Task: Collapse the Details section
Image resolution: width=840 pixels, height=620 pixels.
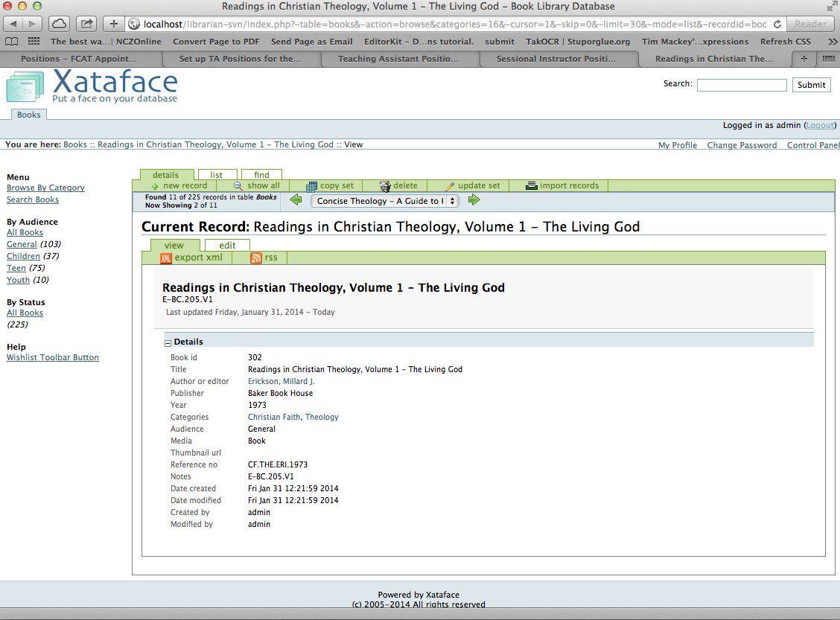Action: coord(168,343)
